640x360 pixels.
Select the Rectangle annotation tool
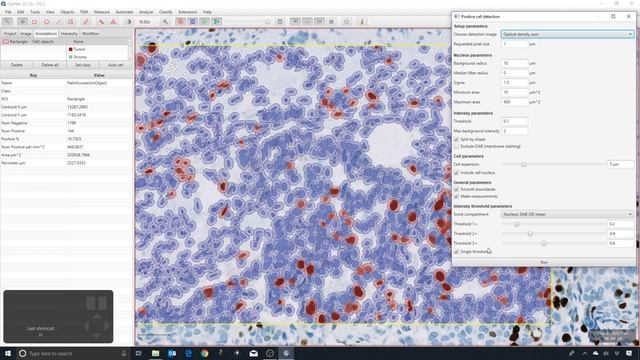35,22
